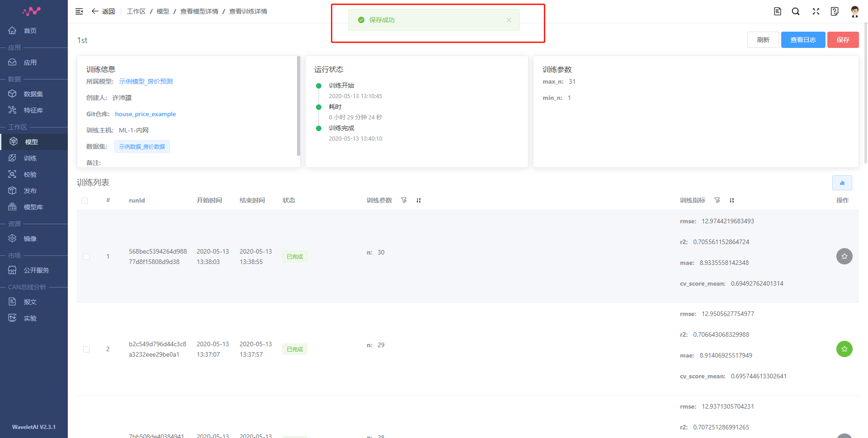Image resolution: width=868 pixels, height=438 pixels.
Task: Click the 校验 scan icon
Action: [12, 174]
